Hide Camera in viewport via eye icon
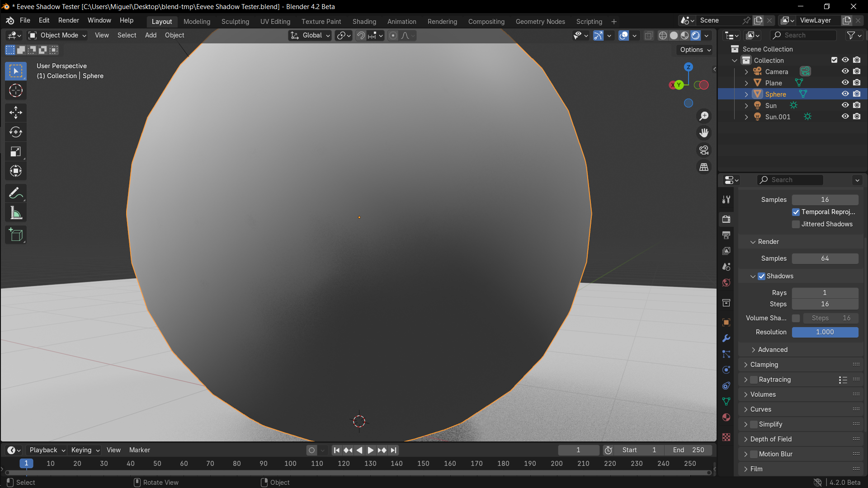 [x=845, y=71]
